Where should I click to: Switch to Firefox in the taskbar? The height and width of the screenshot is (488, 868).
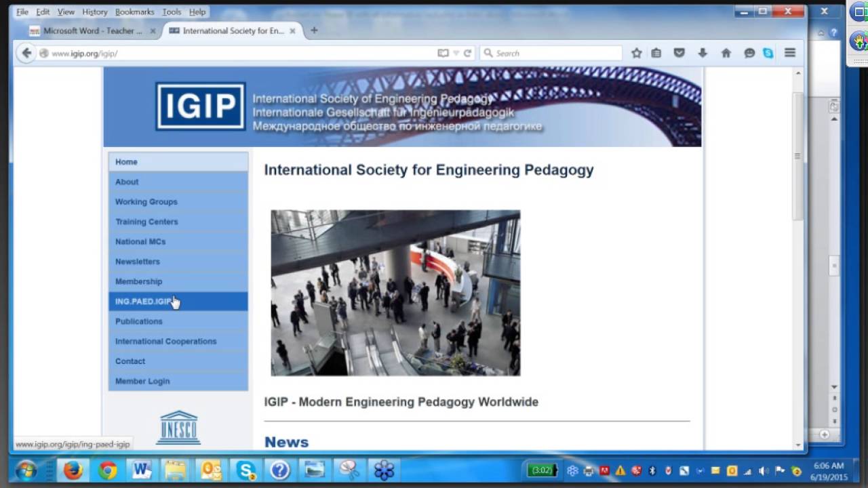(73, 470)
